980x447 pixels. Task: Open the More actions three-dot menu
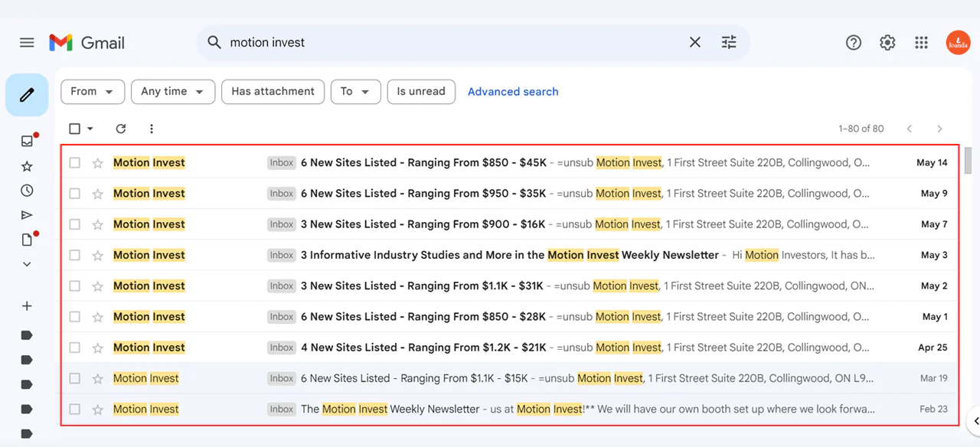pos(152,129)
